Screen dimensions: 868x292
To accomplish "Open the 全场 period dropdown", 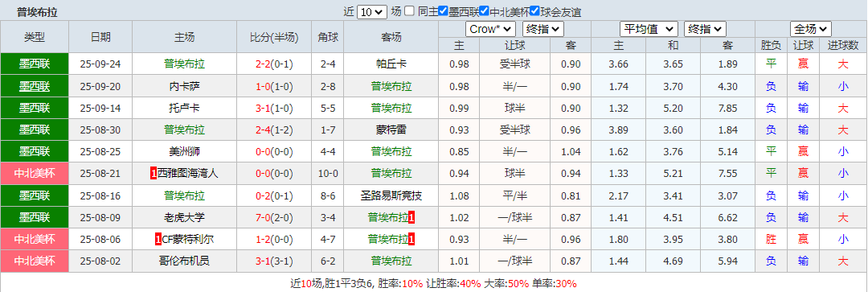I will point(811,29).
